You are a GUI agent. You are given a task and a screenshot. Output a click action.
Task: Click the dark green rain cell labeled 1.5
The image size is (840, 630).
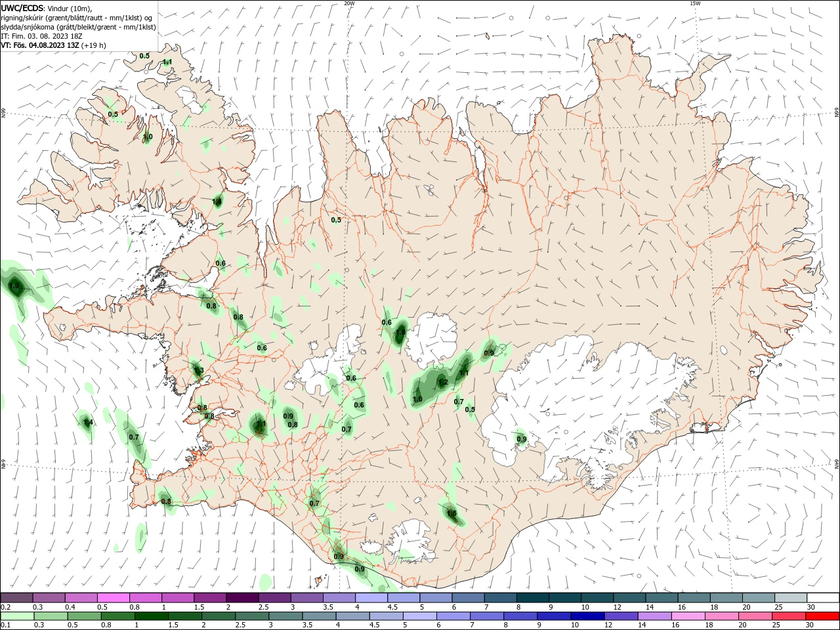451,514
